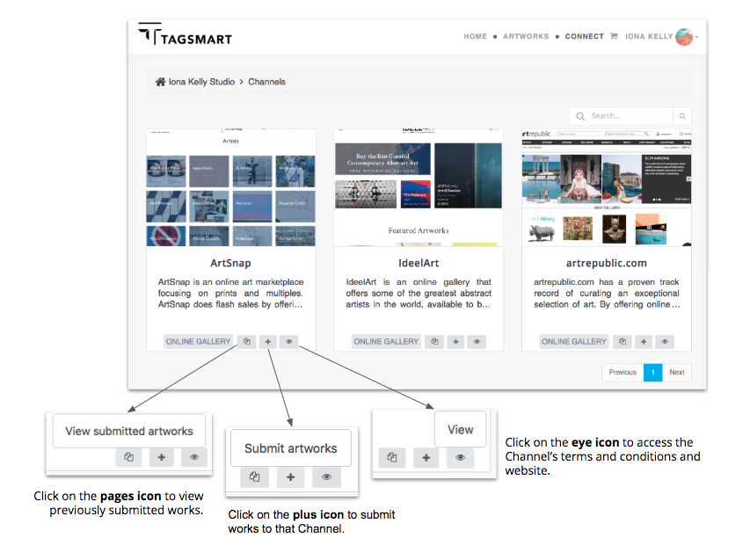This screenshot has width=750, height=560.
Task: View submitted artworks for ArtSnap
Action: click(247, 341)
